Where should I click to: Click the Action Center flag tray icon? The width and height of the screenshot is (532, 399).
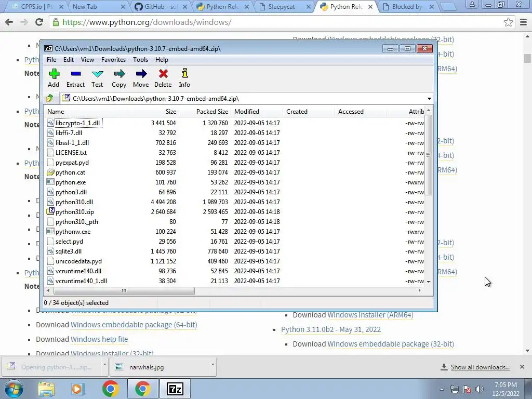[x=467, y=389]
